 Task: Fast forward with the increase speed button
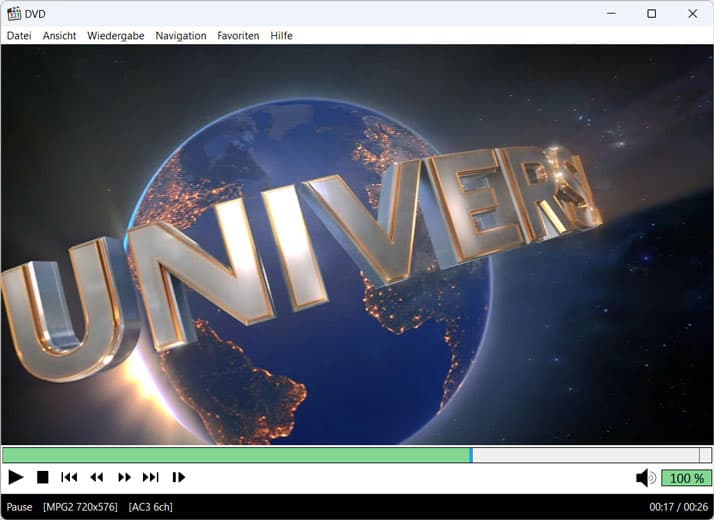click(x=124, y=477)
